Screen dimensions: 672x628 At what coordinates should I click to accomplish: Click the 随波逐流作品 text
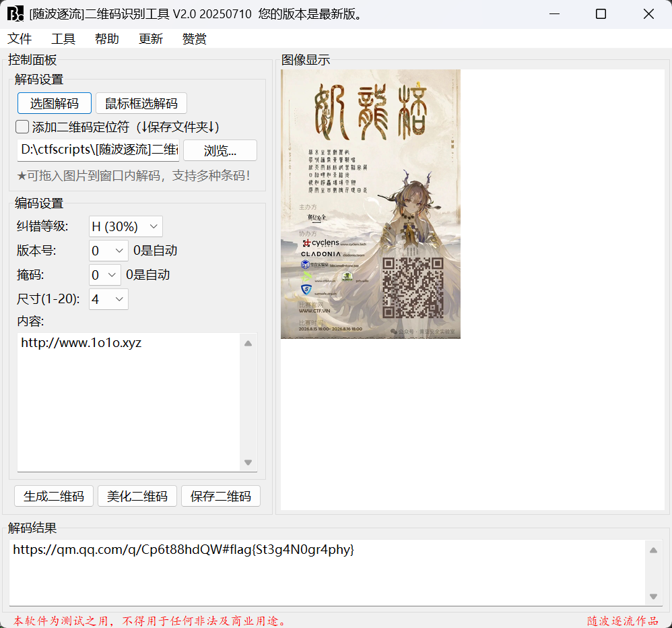[x=623, y=621]
